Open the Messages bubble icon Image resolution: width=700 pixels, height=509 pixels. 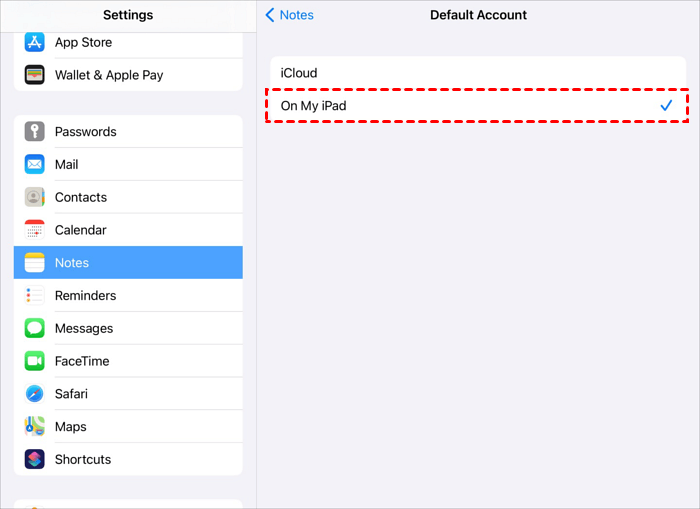click(35, 328)
